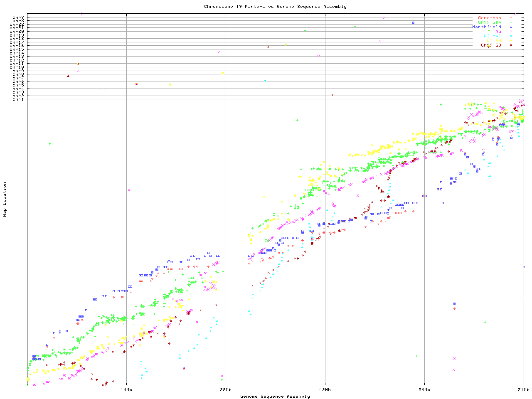Viewport: 532px width, 399px height.
Task: Click the 42Mb x-axis tick label
Action: coord(325,390)
